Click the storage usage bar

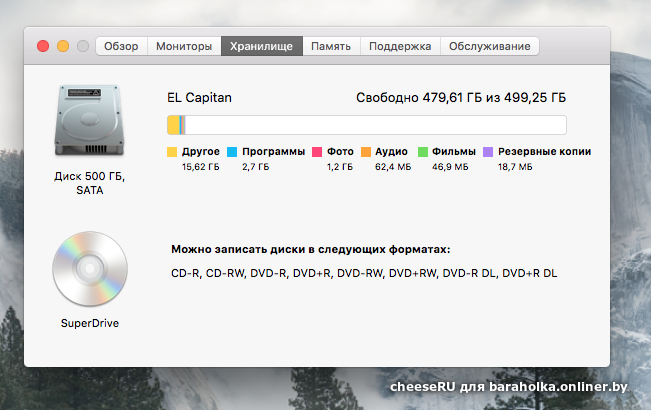(367, 125)
